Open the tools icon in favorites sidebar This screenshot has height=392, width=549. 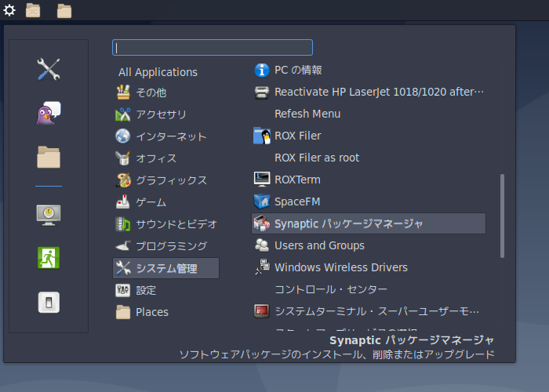tap(49, 69)
